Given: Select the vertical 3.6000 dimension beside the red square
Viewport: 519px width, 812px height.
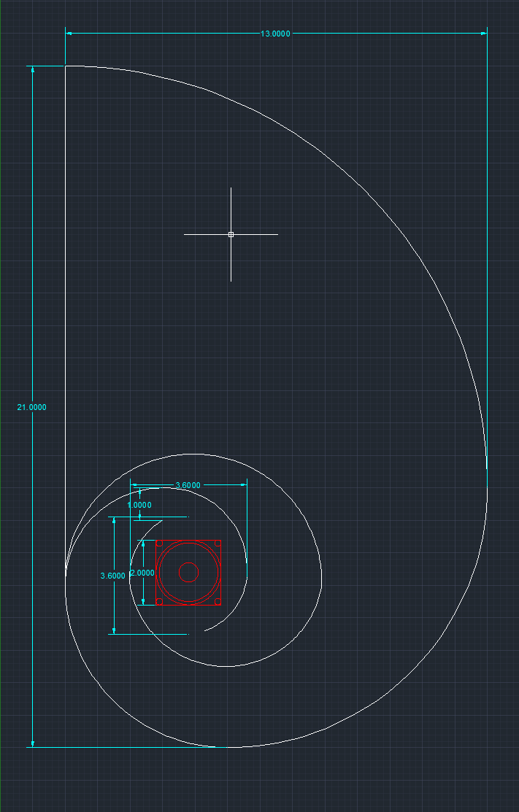Looking at the screenshot, I should [113, 576].
